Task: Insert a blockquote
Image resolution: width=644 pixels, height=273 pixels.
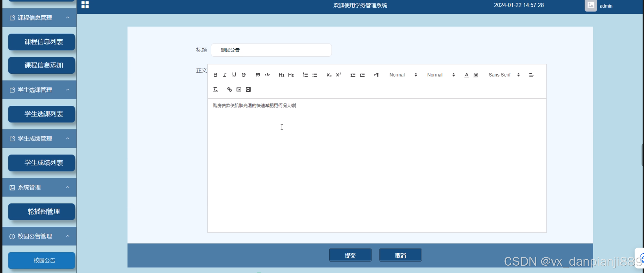Action: click(258, 75)
